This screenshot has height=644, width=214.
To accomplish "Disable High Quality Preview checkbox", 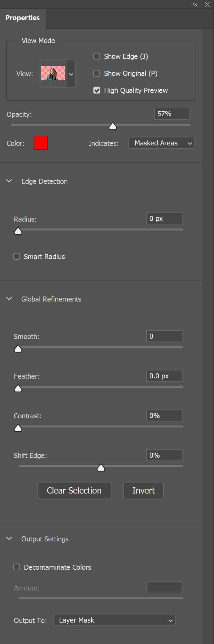I will pos(97,90).
